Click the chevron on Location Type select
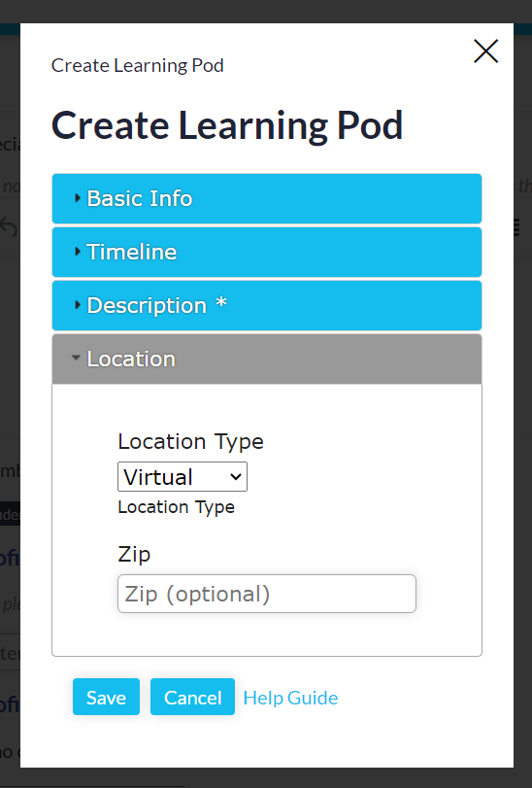 (236, 477)
